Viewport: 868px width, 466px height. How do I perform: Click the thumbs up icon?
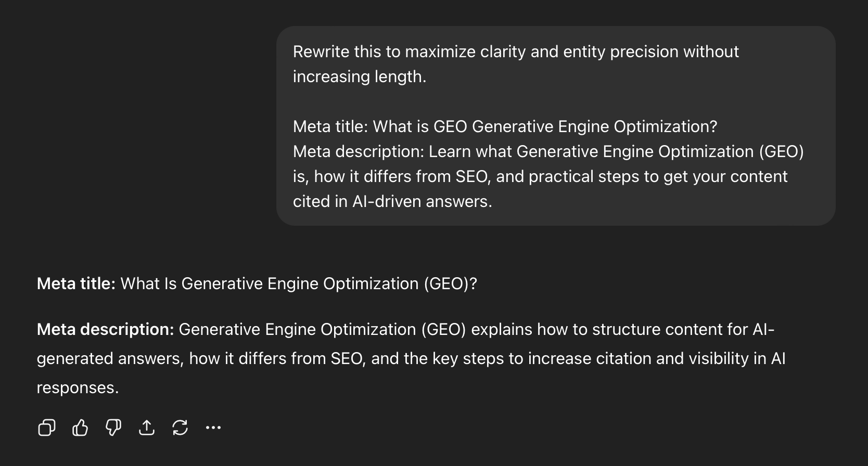(x=80, y=428)
